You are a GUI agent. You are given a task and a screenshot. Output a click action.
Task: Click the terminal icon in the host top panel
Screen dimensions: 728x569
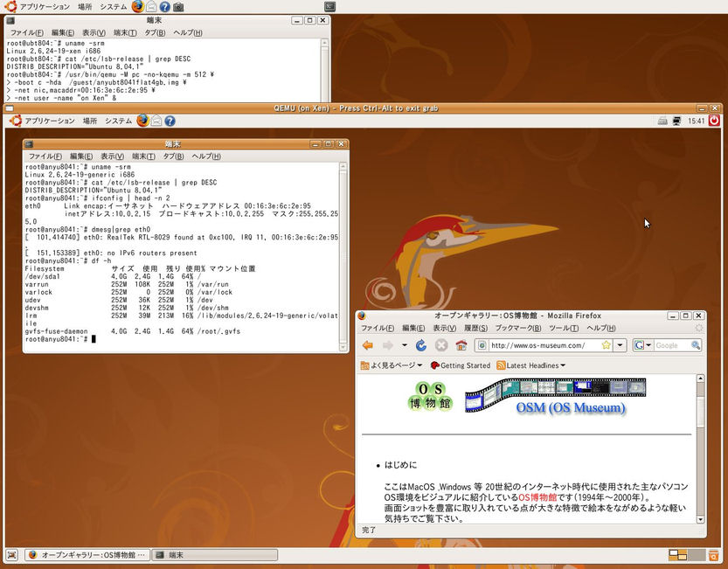coord(329,6)
